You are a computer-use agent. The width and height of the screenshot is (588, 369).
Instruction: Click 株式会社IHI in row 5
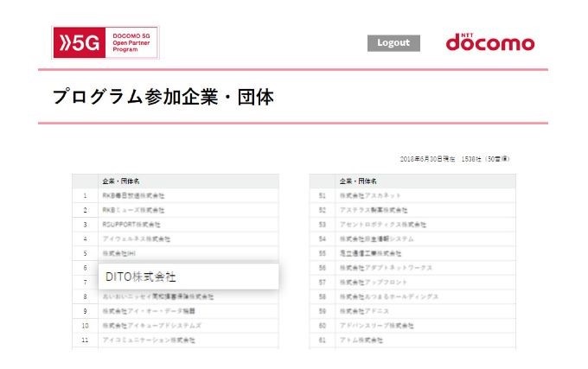[x=121, y=253]
